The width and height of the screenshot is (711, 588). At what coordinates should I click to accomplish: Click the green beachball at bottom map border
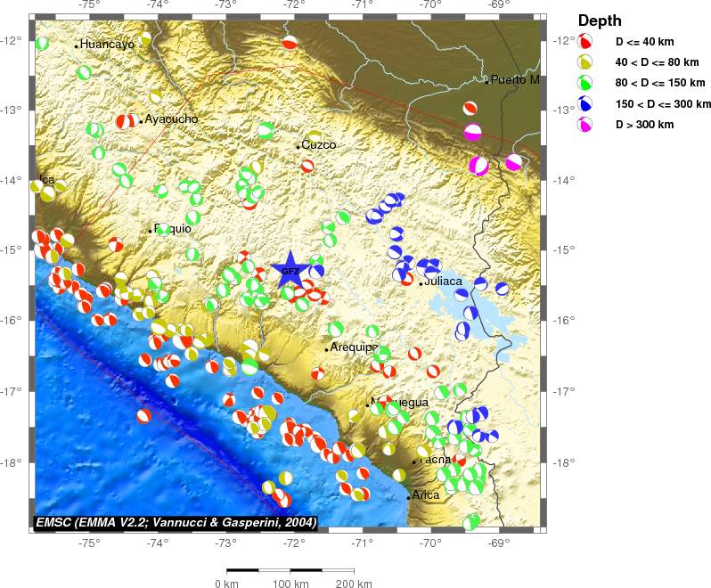(x=471, y=521)
